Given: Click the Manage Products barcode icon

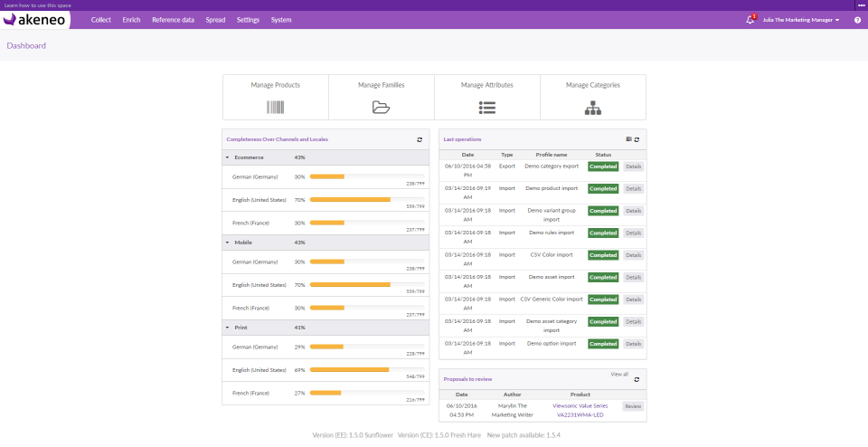Looking at the screenshot, I should coord(275,107).
